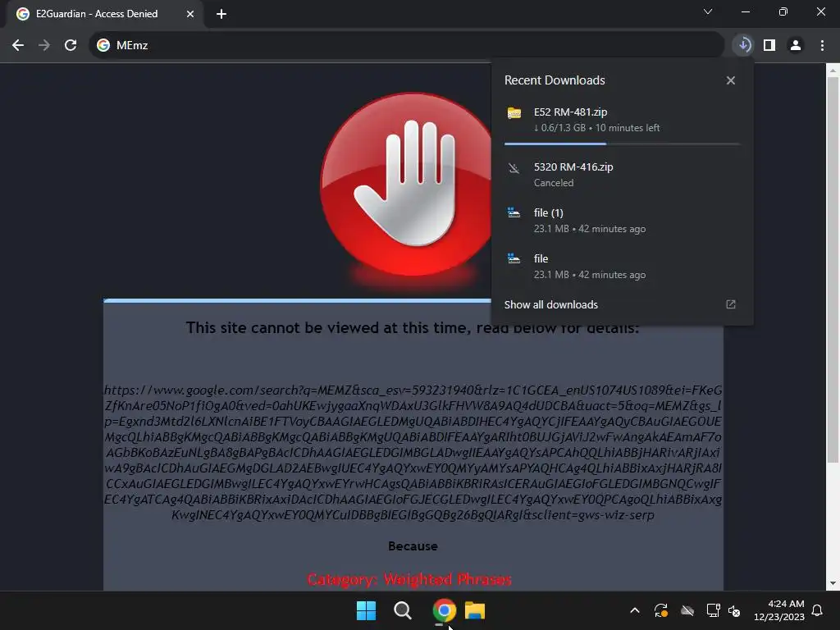The image size is (840, 630).
Task: Click '0.6/1.3 GB • 10 minutes left' status
Action: [x=597, y=128]
